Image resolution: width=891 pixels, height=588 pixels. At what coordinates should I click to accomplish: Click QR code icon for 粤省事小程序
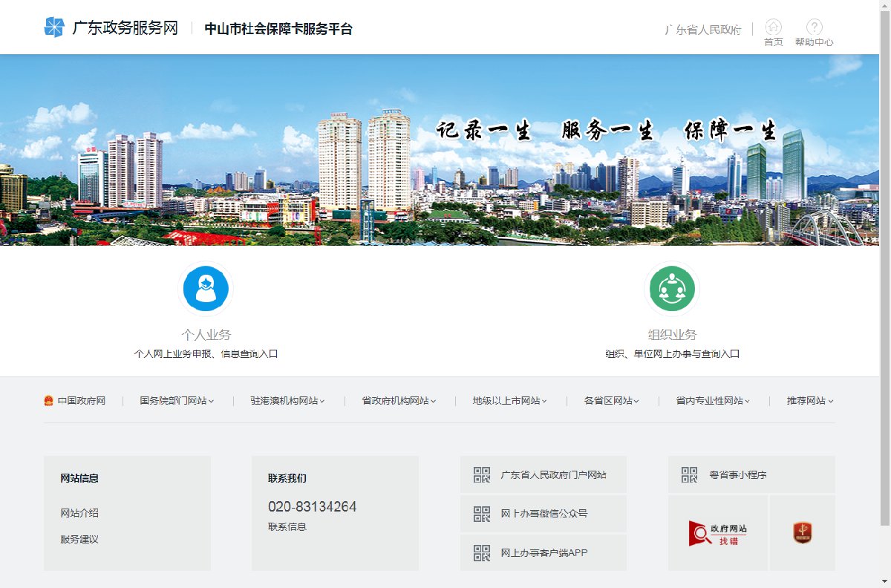690,475
